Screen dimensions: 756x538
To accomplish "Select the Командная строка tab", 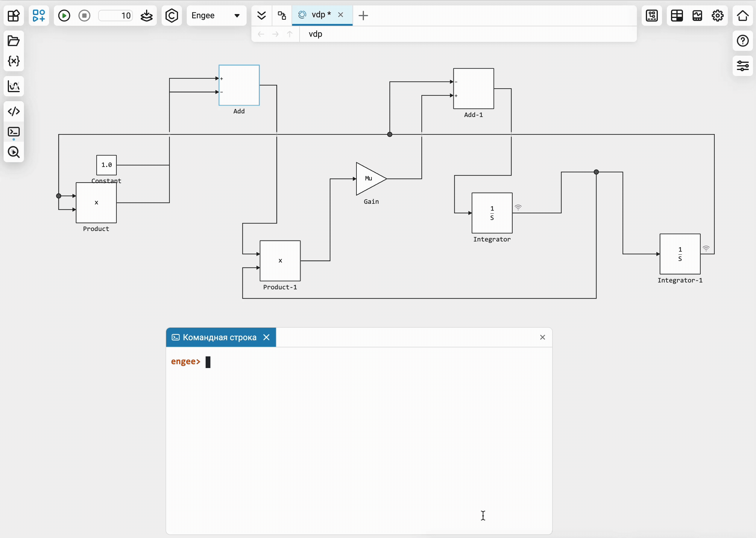I will tap(219, 337).
